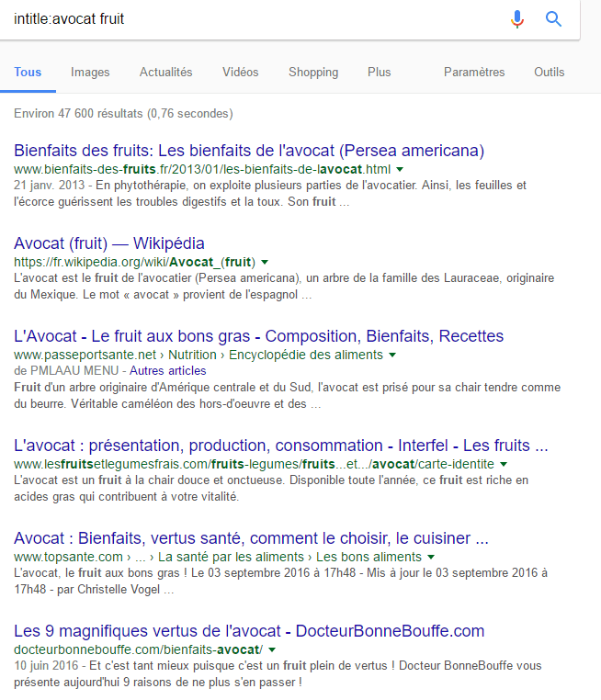Click the www.passeportsante.net breadcrumb text

coord(198,356)
